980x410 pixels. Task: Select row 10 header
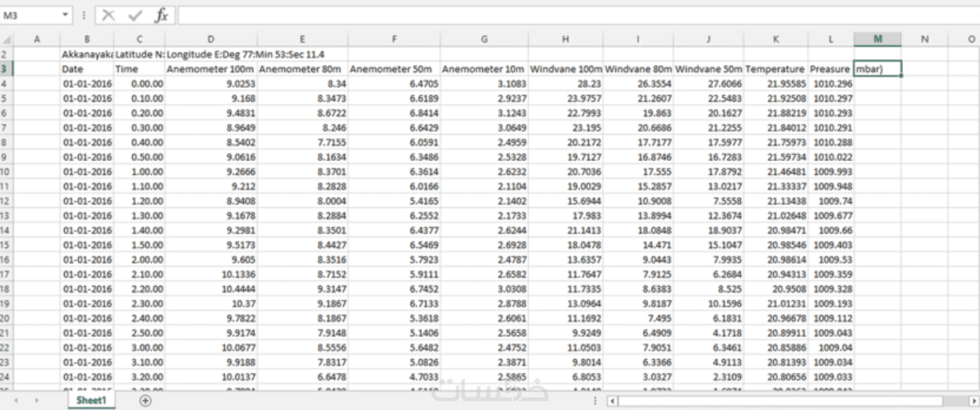(x=7, y=171)
